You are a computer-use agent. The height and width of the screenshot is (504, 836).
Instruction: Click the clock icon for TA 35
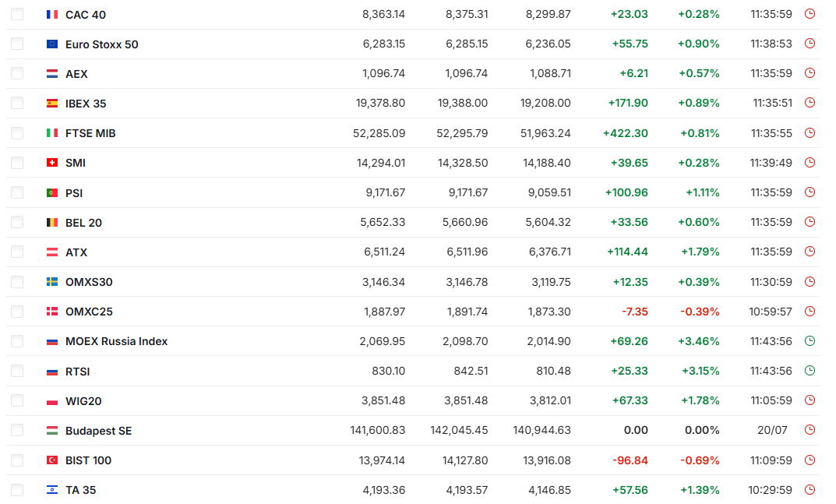point(810,490)
